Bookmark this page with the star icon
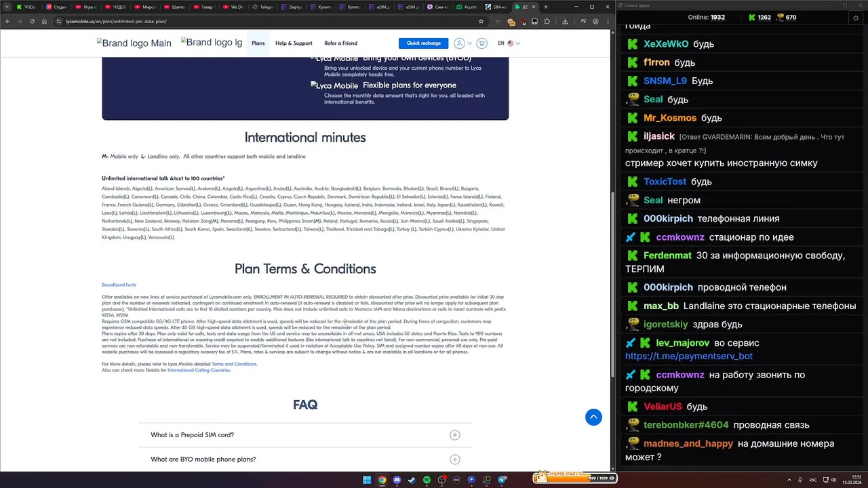Viewport: 868px width, 488px height. point(481,21)
